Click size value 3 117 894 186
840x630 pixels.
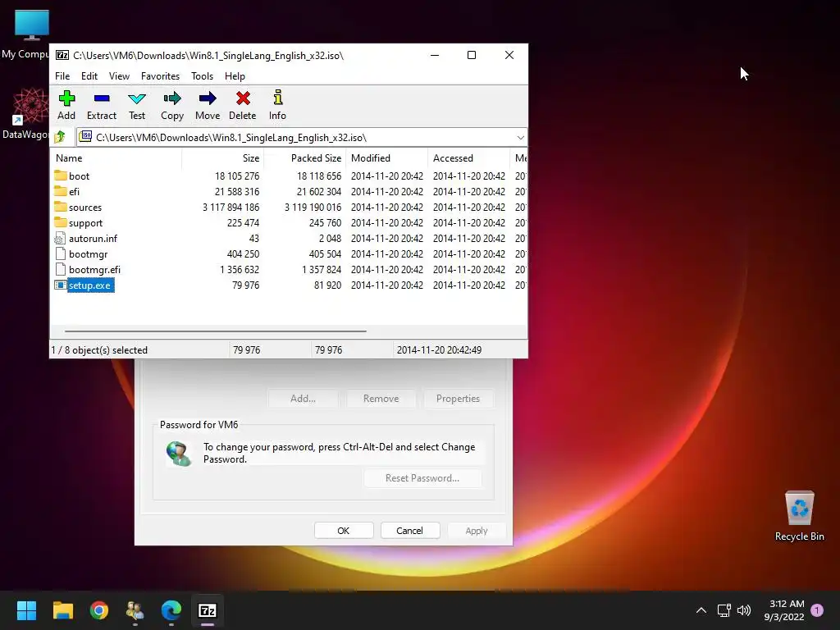click(x=231, y=207)
